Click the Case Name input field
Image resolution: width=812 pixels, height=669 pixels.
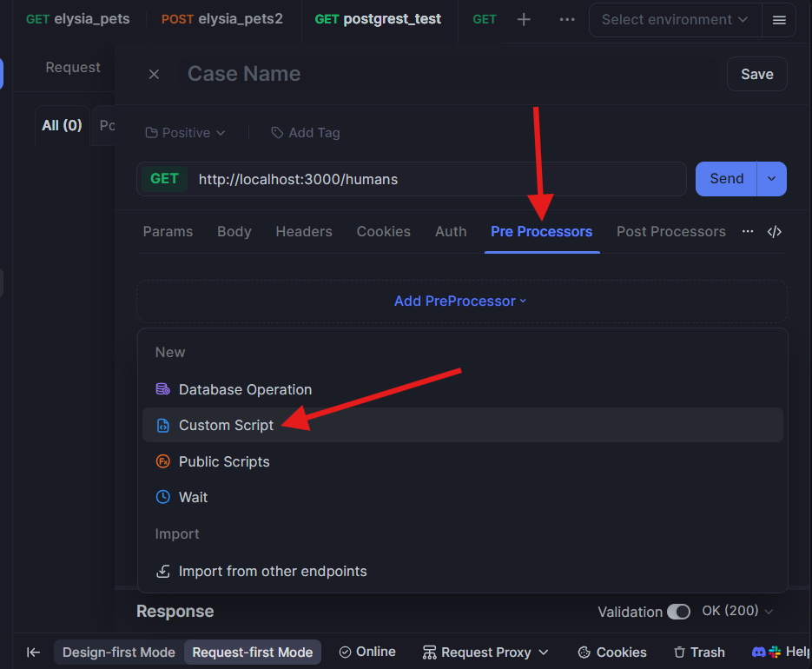click(x=347, y=74)
